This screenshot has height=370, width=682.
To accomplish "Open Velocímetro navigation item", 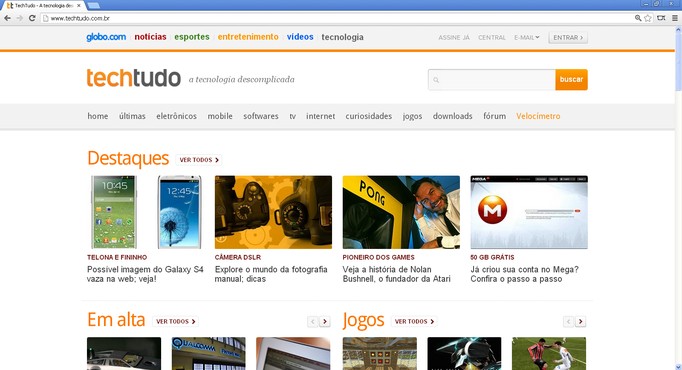I will [538, 116].
